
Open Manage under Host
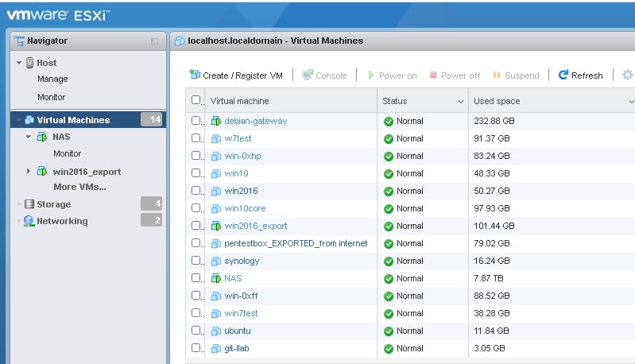(x=52, y=79)
